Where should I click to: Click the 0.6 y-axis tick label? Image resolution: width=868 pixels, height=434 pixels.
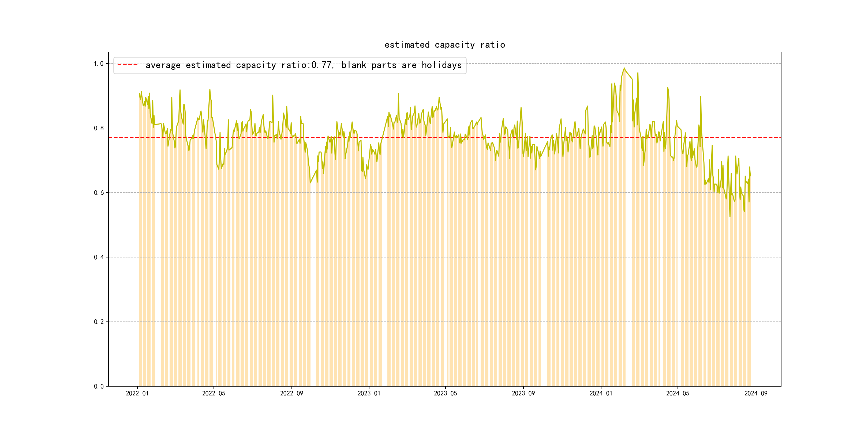coord(99,193)
